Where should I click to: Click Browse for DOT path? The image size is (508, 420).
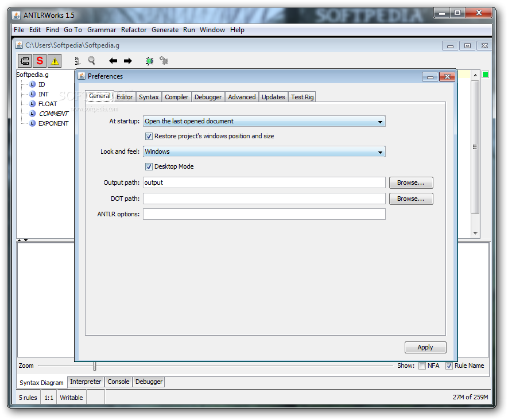(x=411, y=199)
